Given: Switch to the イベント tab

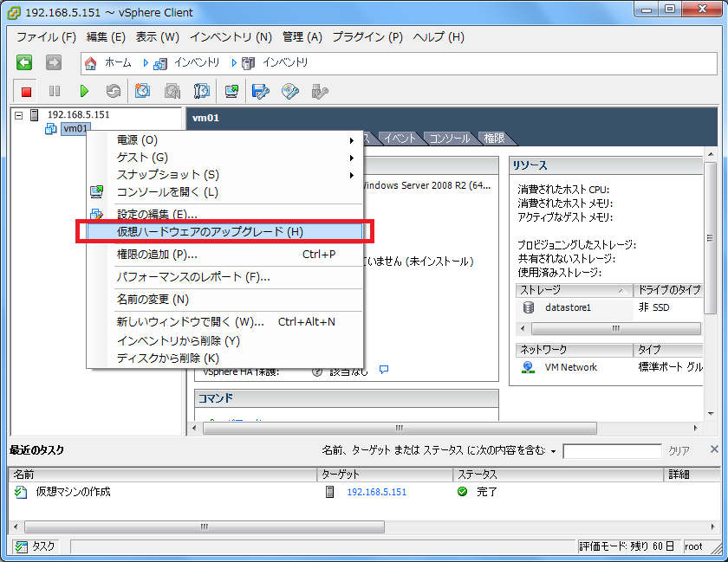Looking at the screenshot, I should 400,139.
